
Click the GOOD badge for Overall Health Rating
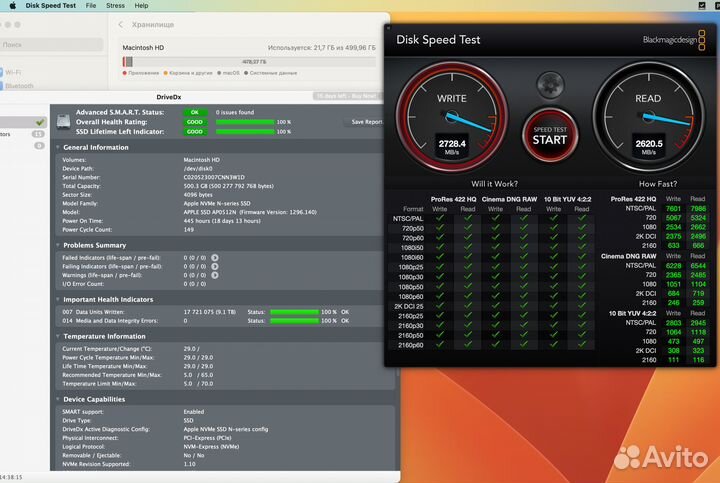195,122
